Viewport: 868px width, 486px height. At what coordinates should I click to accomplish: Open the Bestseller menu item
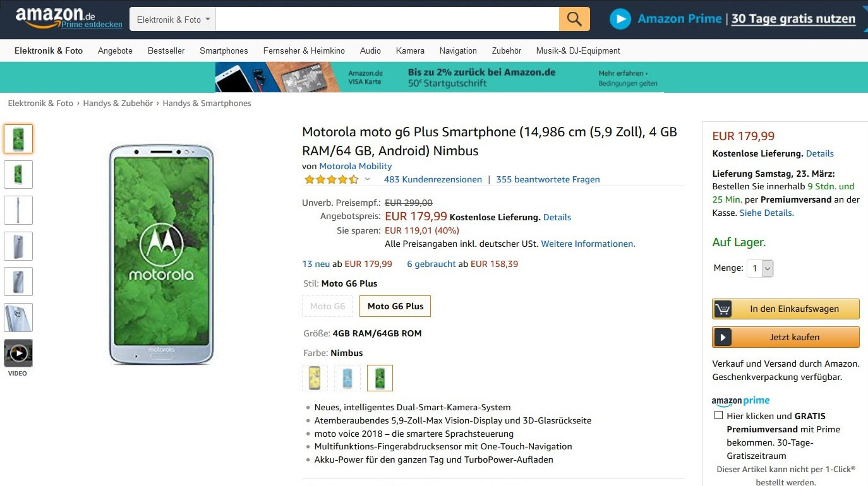click(x=166, y=50)
